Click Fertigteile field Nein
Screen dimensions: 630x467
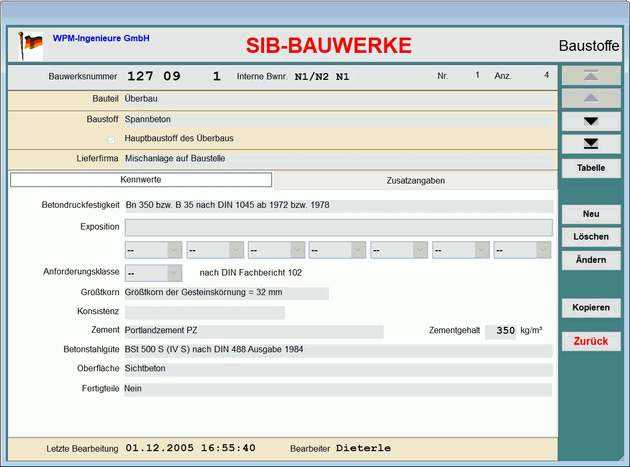coord(339,389)
